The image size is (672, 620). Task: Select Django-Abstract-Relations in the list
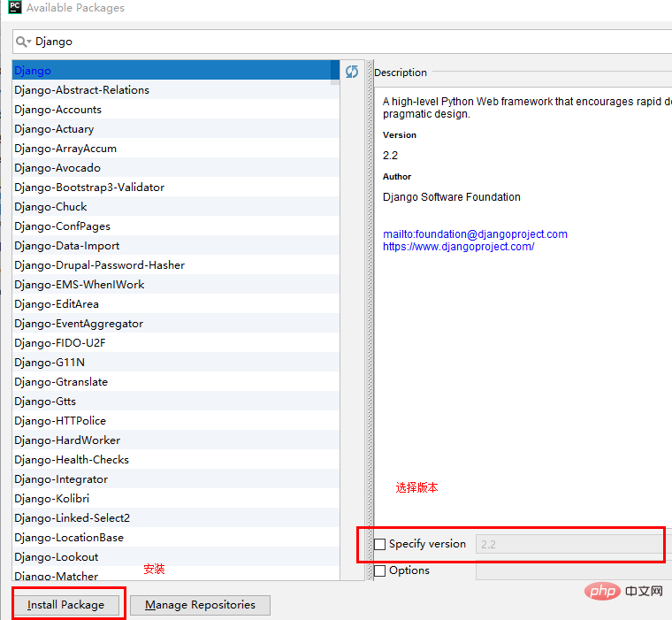176,89
